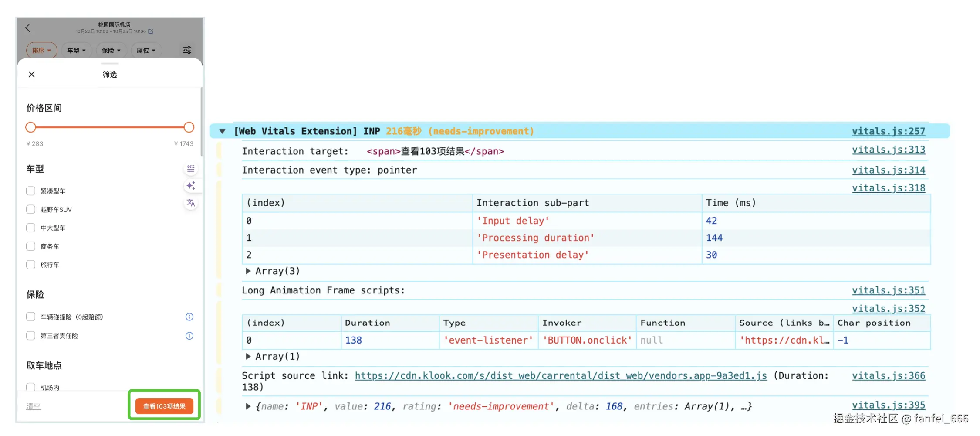Screen dimensions: 980x436
Task: Click the 'event-listener' type cell
Action: 489,341
